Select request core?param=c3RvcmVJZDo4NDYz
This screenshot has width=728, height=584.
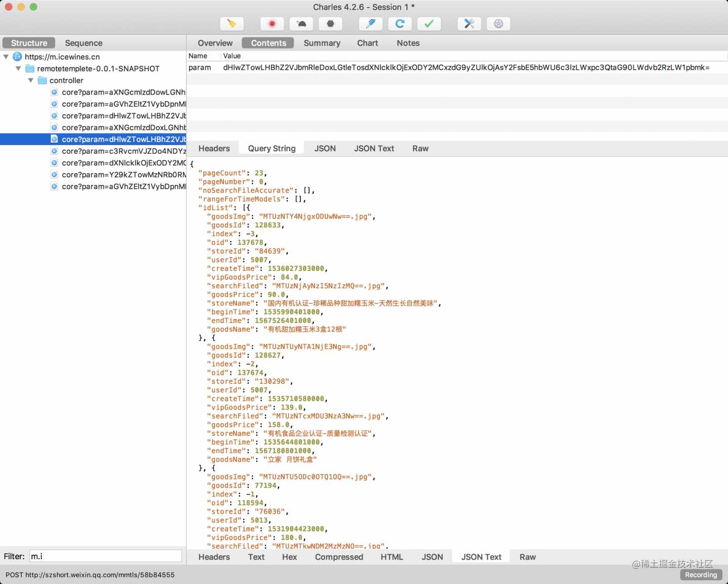click(123, 151)
